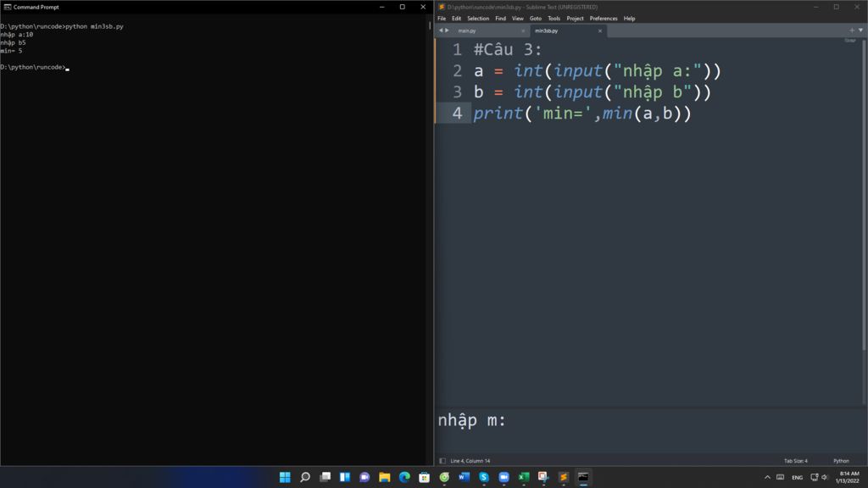Open Task View on the taskbar
Viewport: 868px width, 488px height.
pos(325,477)
